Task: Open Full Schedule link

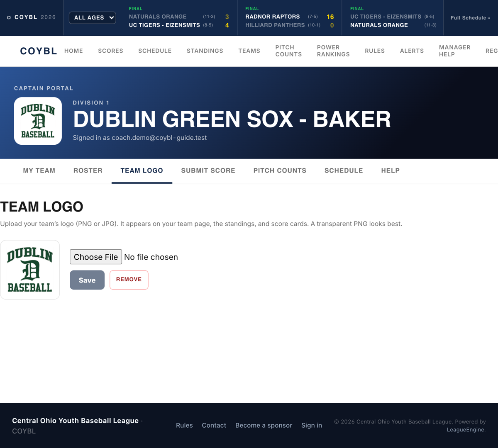Action: tap(470, 18)
